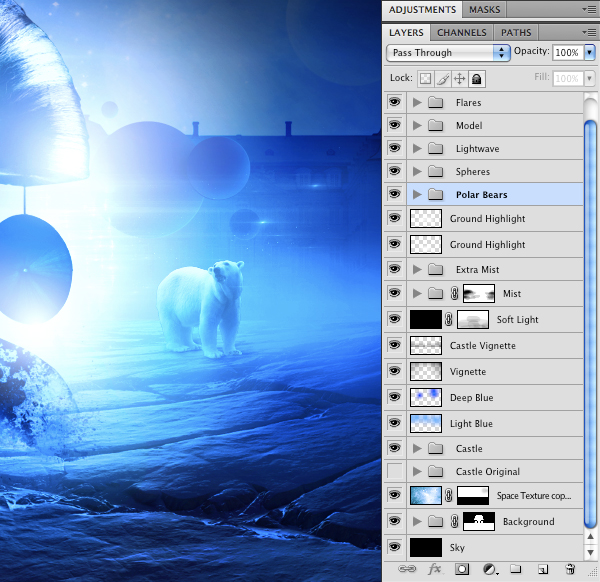Click the Opacity 100% input field
The image size is (600, 582).
(568, 52)
